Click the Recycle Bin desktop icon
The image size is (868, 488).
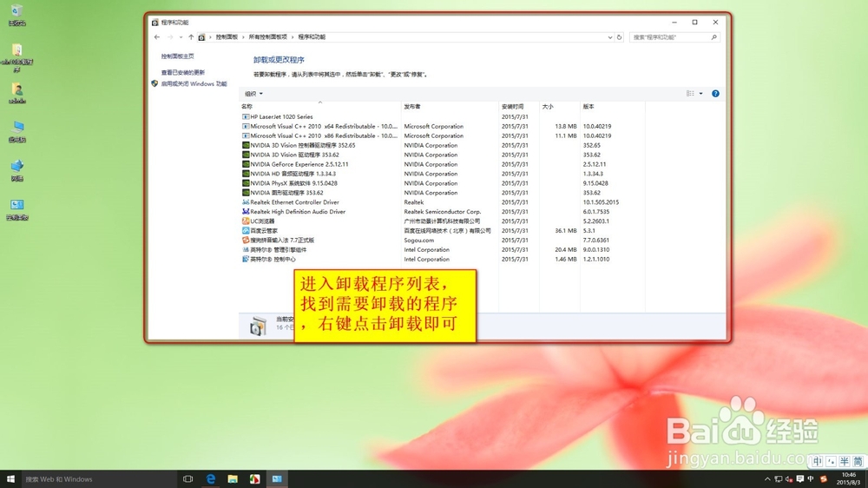(x=17, y=15)
